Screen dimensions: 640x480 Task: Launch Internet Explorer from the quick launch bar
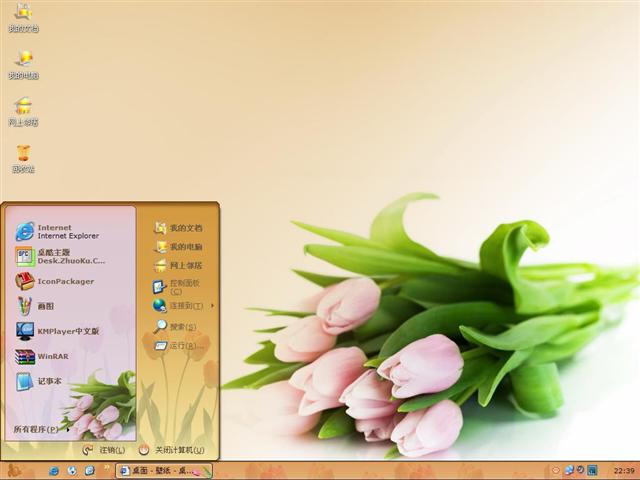(x=54, y=471)
